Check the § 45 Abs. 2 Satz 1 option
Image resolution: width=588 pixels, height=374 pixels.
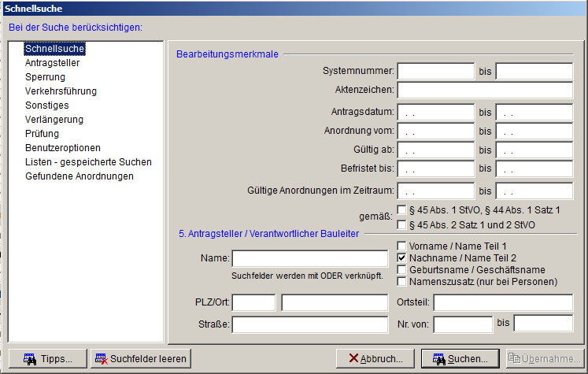coord(401,224)
